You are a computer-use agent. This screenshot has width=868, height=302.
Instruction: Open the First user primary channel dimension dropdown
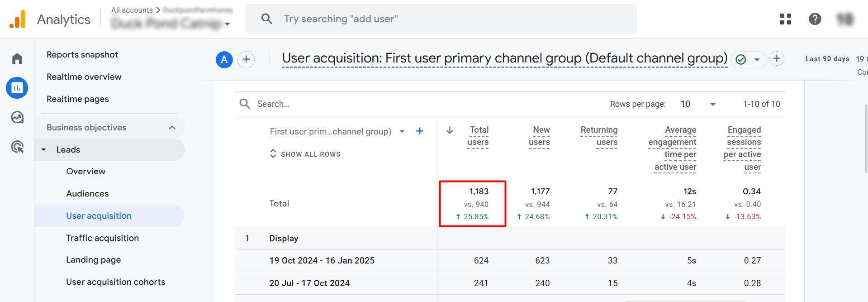(402, 132)
